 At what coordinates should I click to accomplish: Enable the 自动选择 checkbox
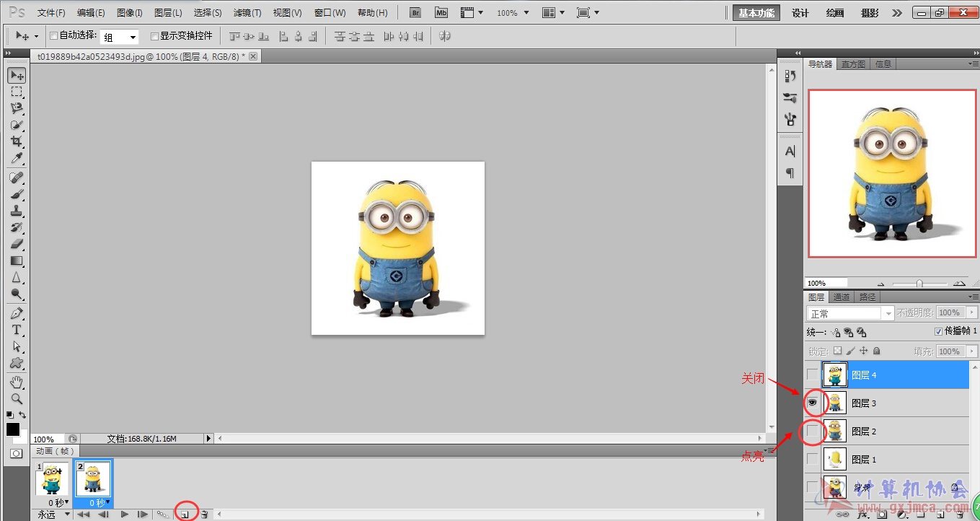point(54,35)
